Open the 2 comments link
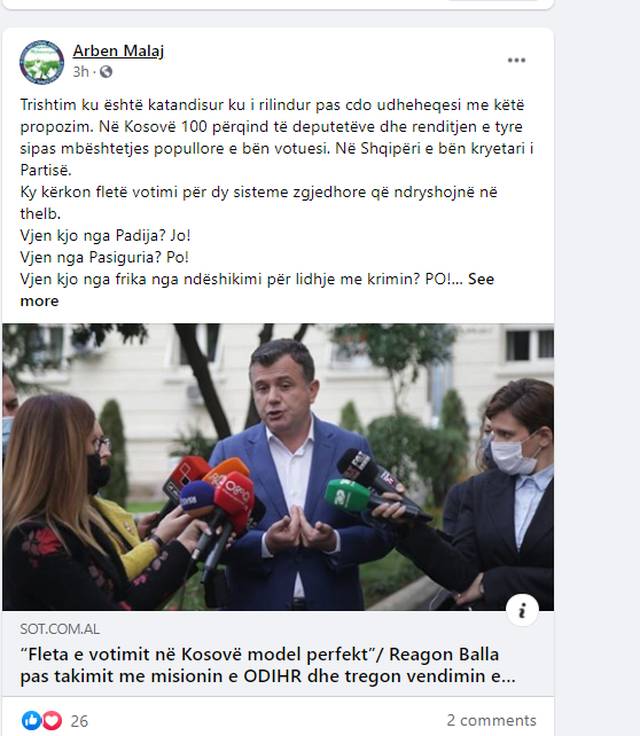This screenshot has height=736, width=640. tap(491, 720)
